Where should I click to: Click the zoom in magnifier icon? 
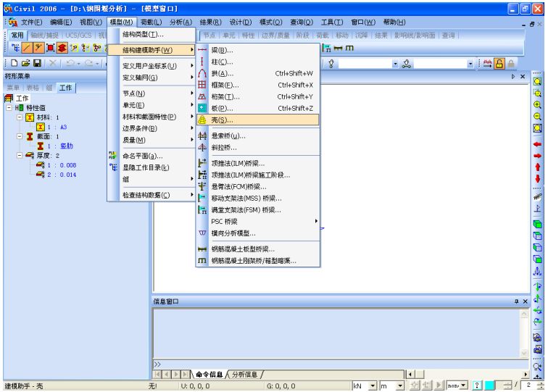537,105
